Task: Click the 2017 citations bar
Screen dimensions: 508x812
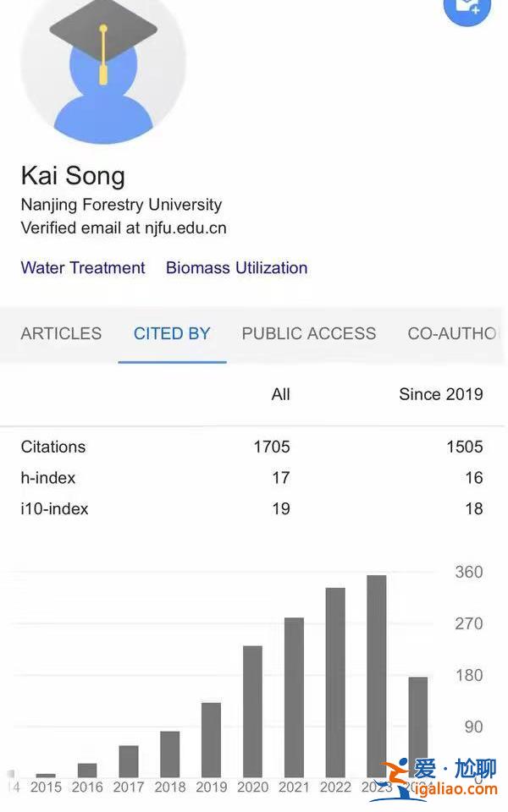Action: (x=129, y=760)
